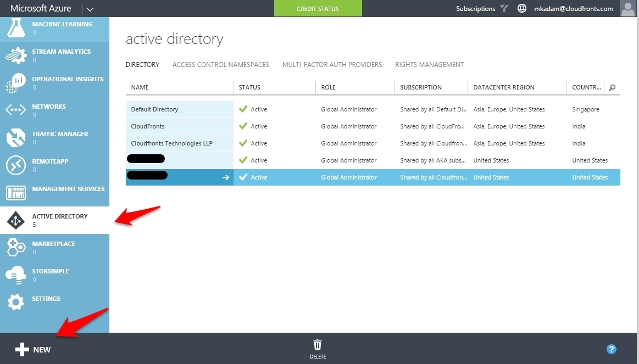Open Machine Learning flask icon
This screenshot has height=364, width=639.
point(16,28)
